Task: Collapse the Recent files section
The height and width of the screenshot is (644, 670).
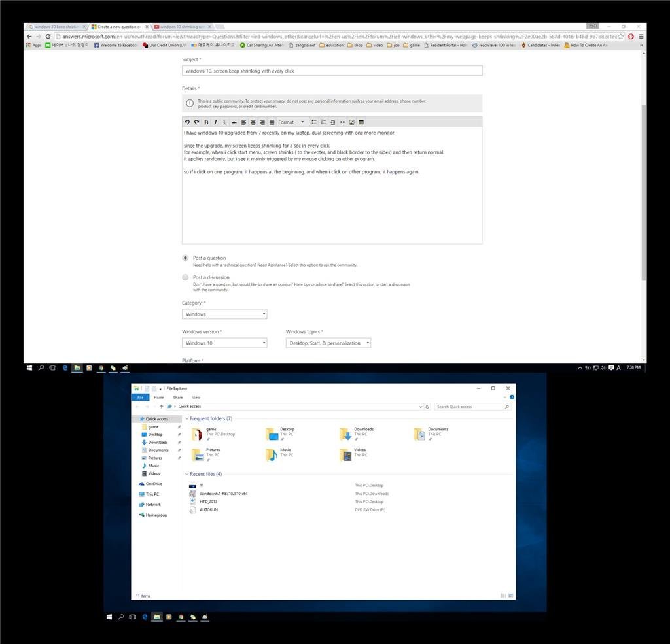Action: pos(186,474)
